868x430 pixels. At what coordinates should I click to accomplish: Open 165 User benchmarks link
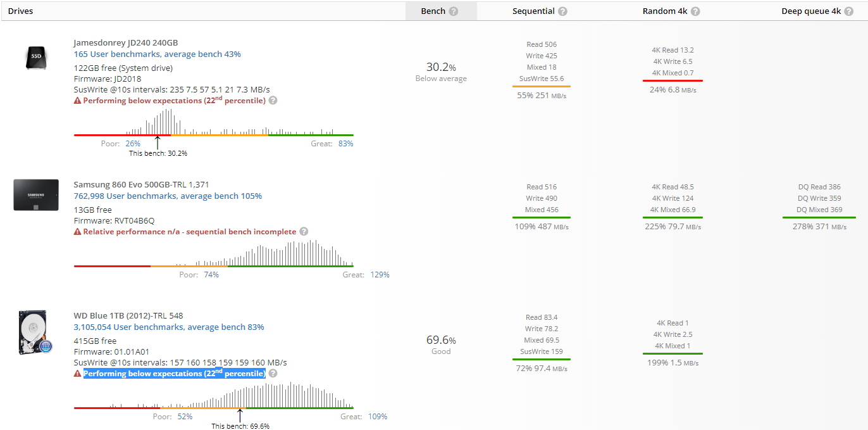point(157,54)
